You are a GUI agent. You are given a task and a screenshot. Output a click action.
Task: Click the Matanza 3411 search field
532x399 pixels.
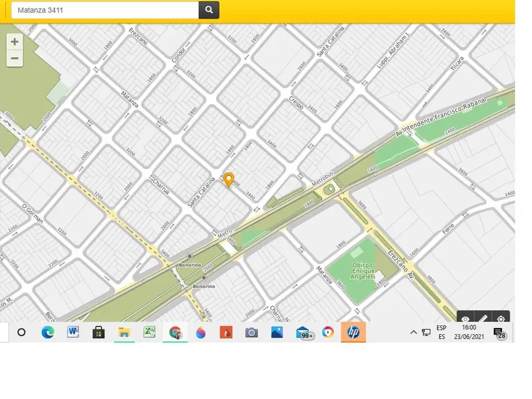105,10
